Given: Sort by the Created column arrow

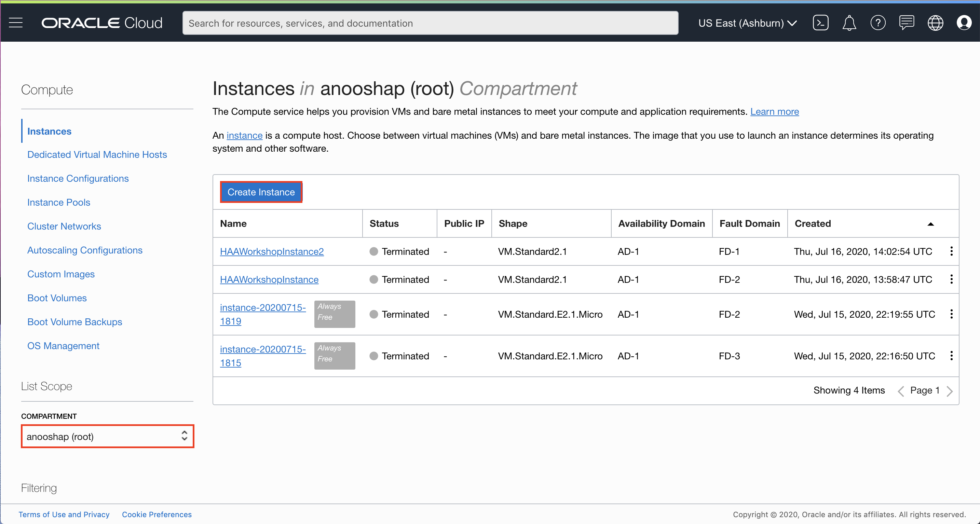Looking at the screenshot, I should coord(930,224).
